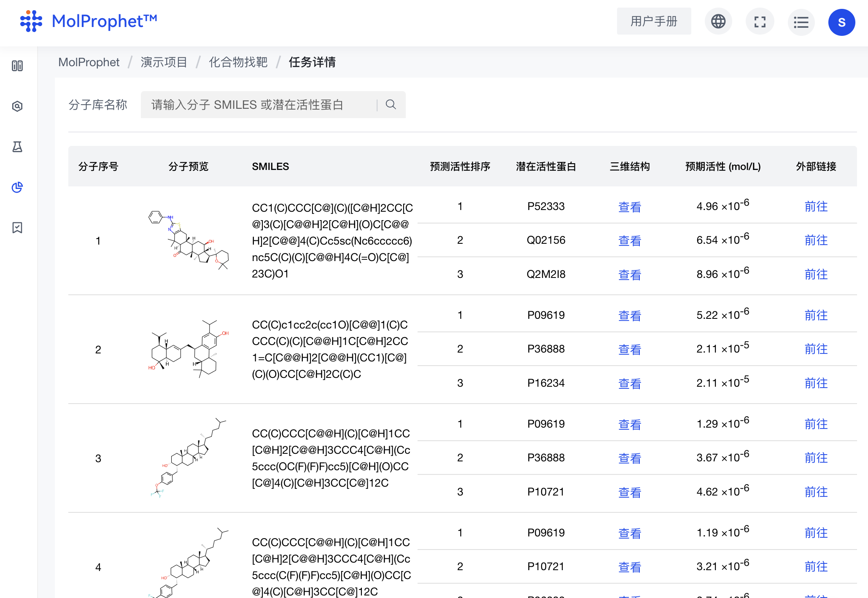Click the 潜在活性蛋白 column header

point(546,167)
